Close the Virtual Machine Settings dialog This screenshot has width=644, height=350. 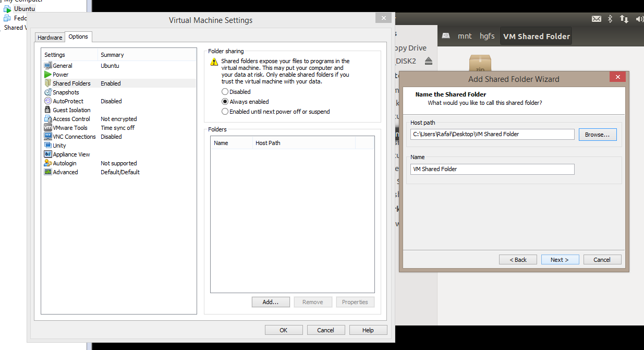pos(383,18)
